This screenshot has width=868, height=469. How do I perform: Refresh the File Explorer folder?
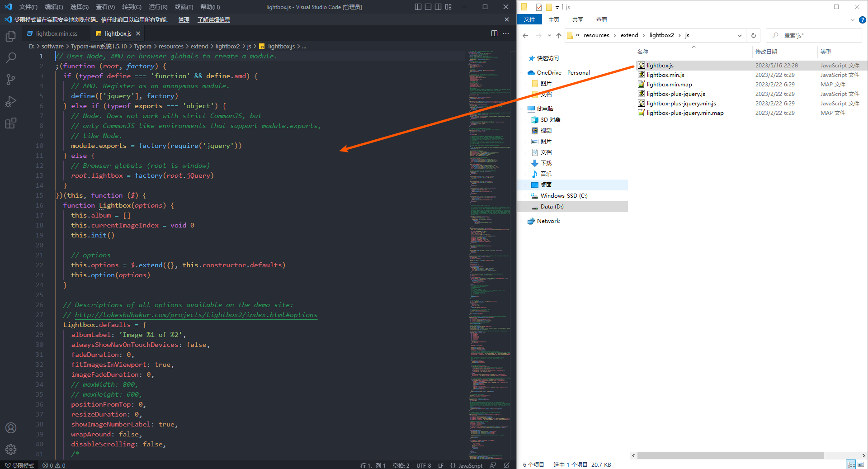753,35
